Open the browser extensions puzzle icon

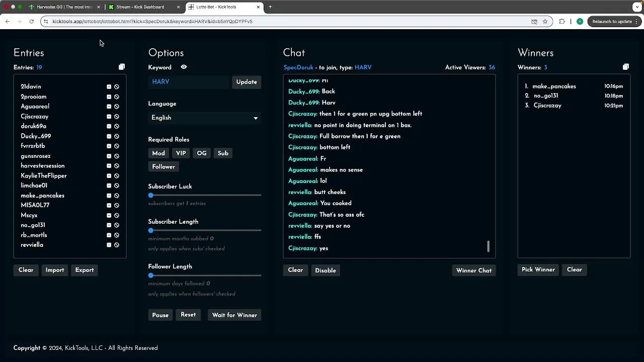562,22
